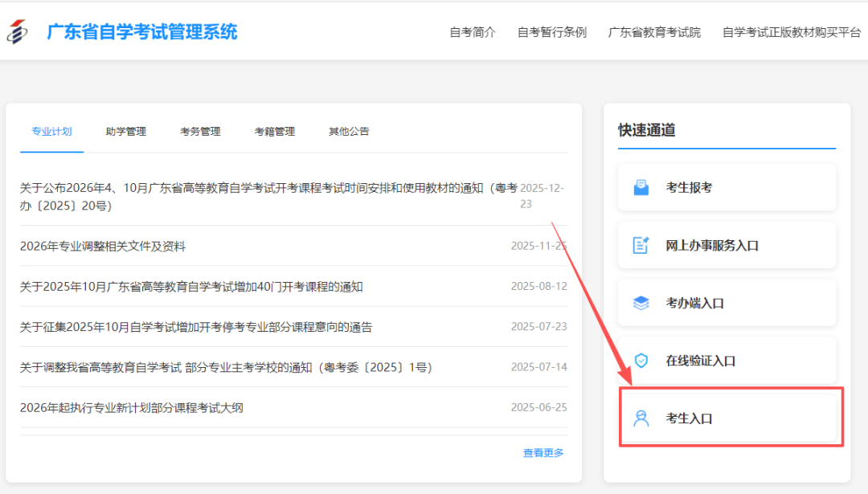
Task: Open notice 关于征集2025年10月 course intentions
Action: 196,327
